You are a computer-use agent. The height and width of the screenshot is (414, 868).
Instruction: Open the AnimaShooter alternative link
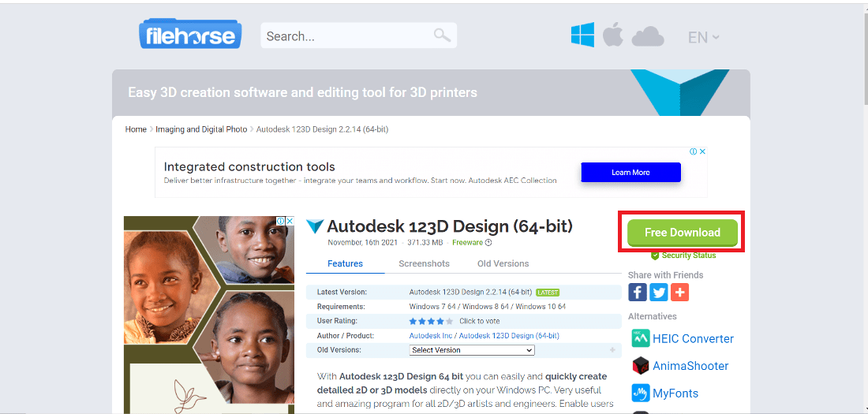point(690,366)
